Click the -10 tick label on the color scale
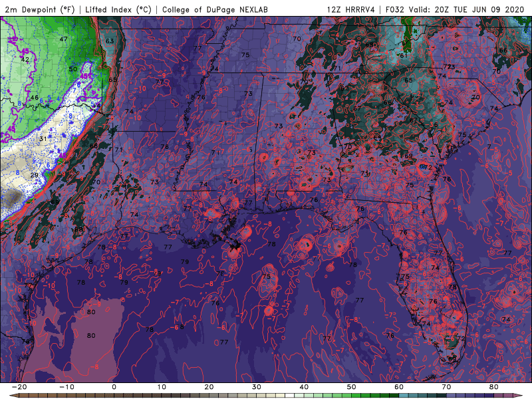 (x=66, y=387)
